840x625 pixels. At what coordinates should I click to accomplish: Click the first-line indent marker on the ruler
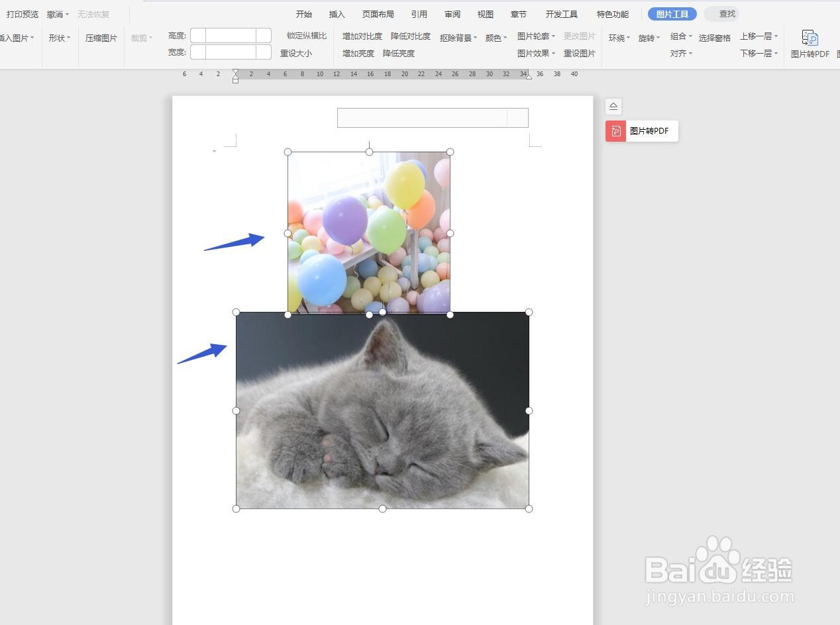pos(235,72)
